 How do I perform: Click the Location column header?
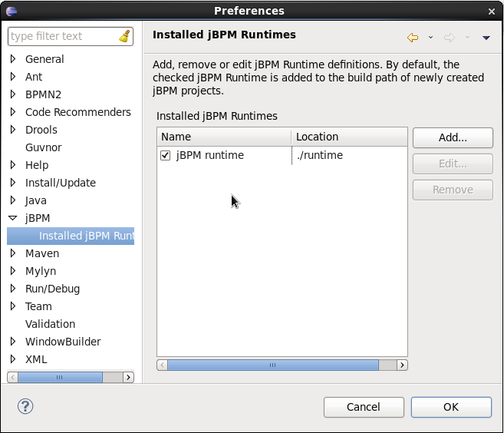coord(348,137)
